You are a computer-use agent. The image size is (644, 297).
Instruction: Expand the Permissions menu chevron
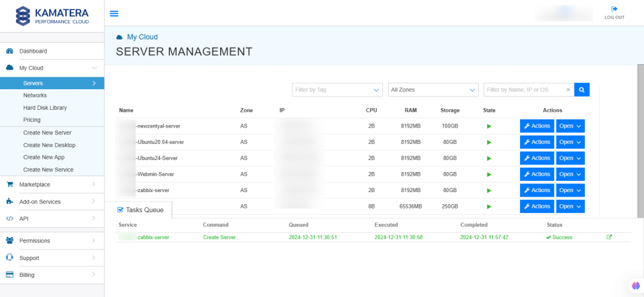(x=94, y=240)
